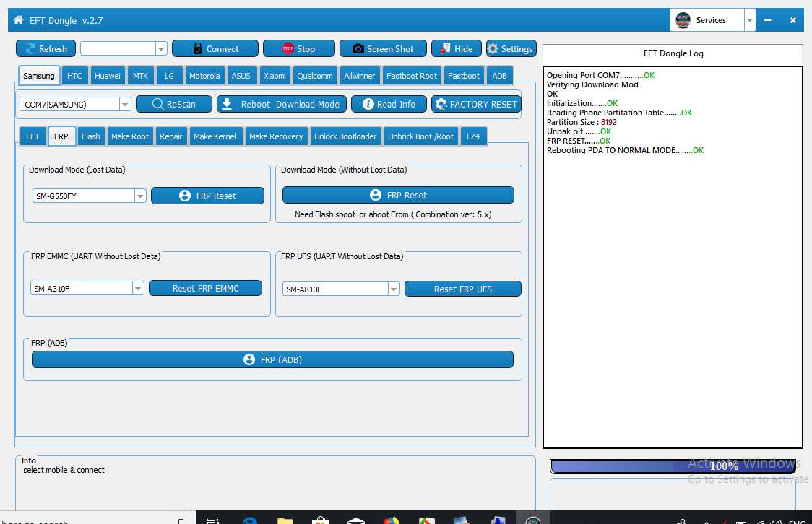Image resolution: width=812 pixels, height=524 pixels.
Task: Click the home icon in title bar
Action: [19, 20]
